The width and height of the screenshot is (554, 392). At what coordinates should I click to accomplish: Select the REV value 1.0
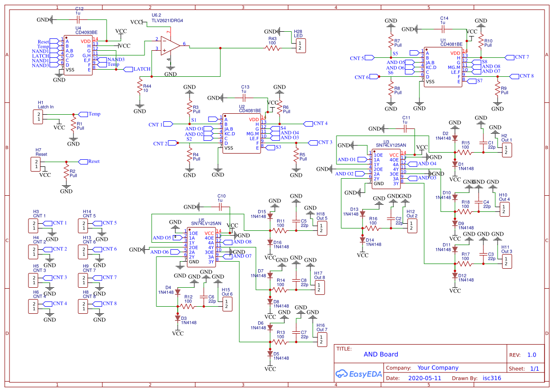pos(531,355)
